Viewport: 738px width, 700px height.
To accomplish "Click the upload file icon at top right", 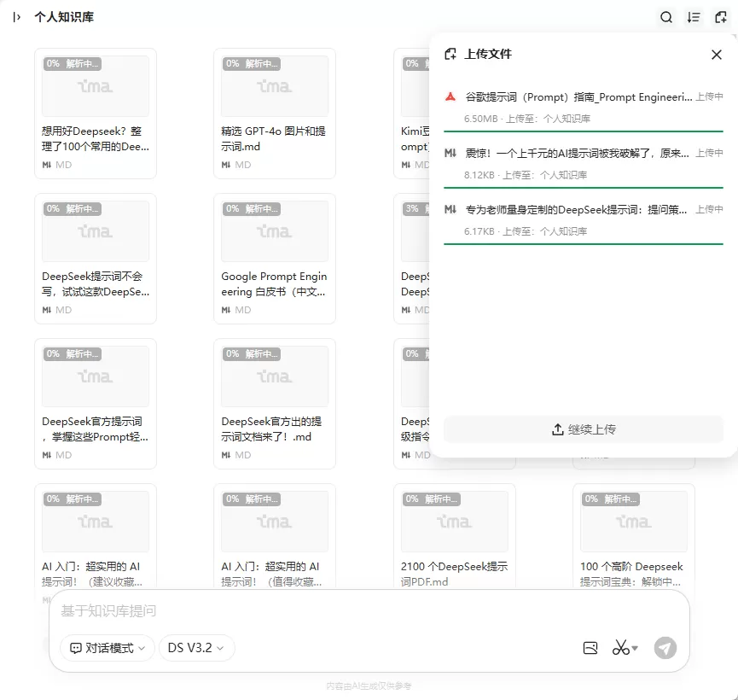I will (721, 17).
